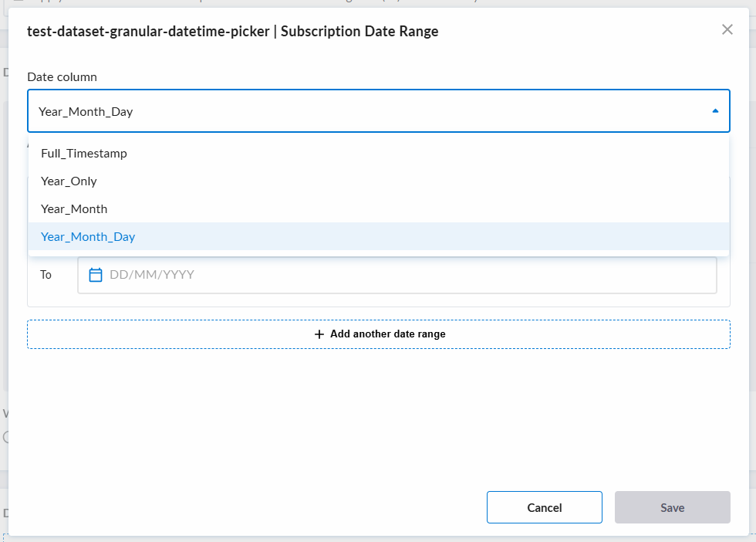Image resolution: width=756 pixels, height=542 pixels.
Task: Click the dialog title text
Action: point(232,32)
